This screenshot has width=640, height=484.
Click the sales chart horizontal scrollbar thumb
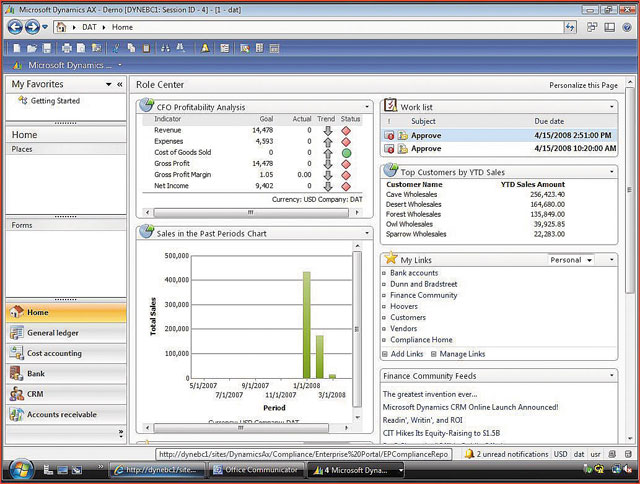pyautogui.click(x=241, y=428)
